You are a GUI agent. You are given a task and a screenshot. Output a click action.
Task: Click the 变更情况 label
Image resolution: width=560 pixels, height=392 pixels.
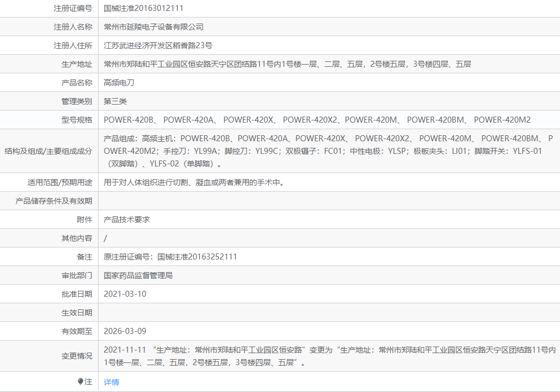(77, 356)
